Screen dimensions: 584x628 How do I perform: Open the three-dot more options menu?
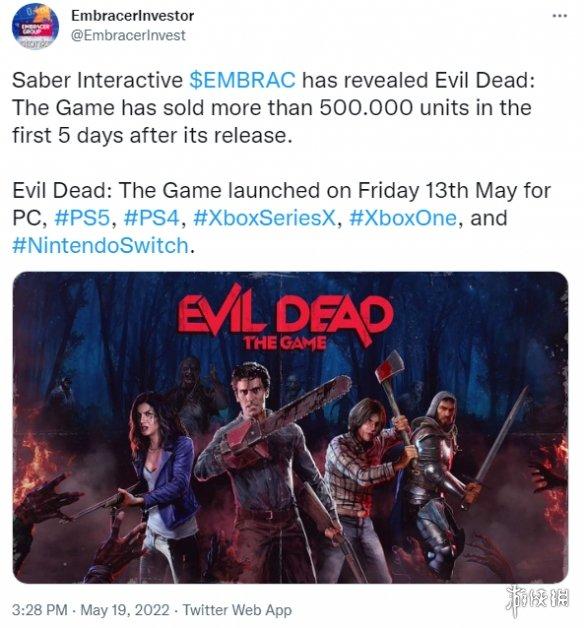tap(559, 16)
